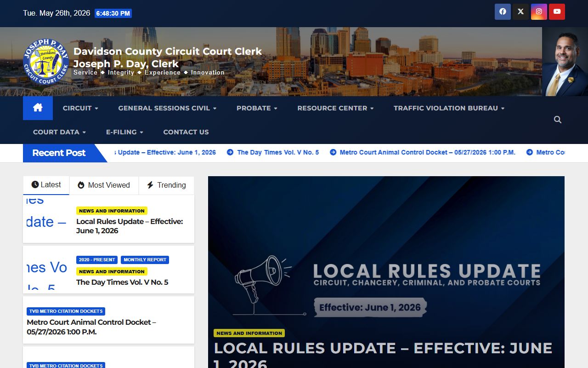The width and height of the screenshot is (588, 368).
Task: Open the Facebook social icon
Action: (x=503, y=12)
